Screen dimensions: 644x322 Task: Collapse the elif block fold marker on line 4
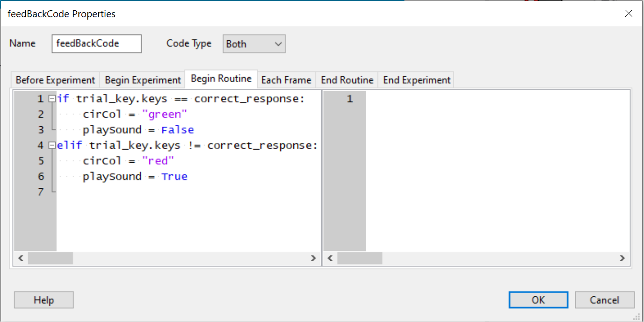click(x=52, y=145)
